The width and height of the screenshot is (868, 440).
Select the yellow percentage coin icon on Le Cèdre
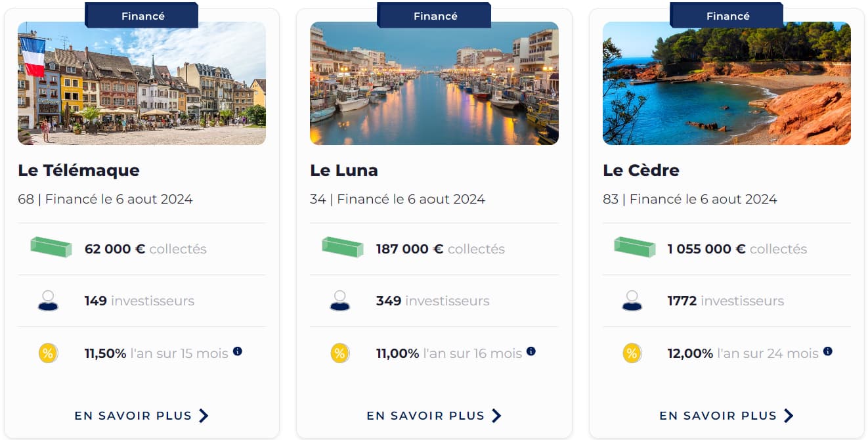(x=632, y=353)
